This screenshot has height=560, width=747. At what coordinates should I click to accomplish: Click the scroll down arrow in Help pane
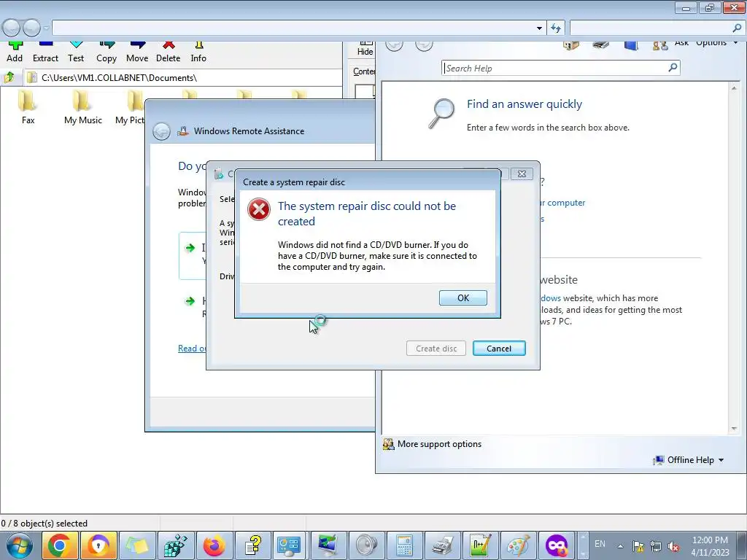click(734, 429)
